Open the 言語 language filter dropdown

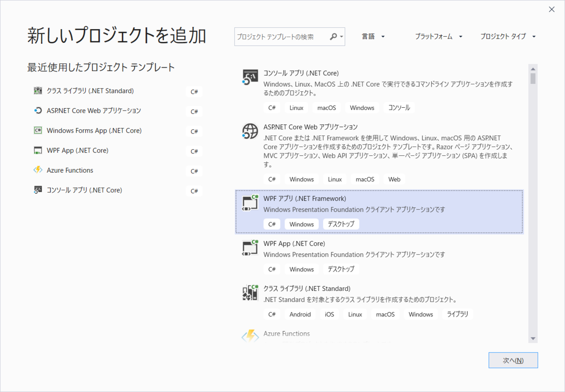point(373,36)
